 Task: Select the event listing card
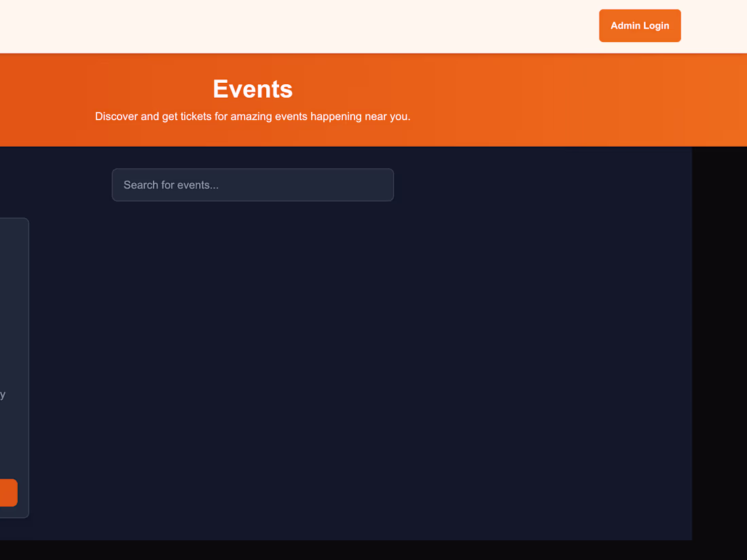[14, 367]
